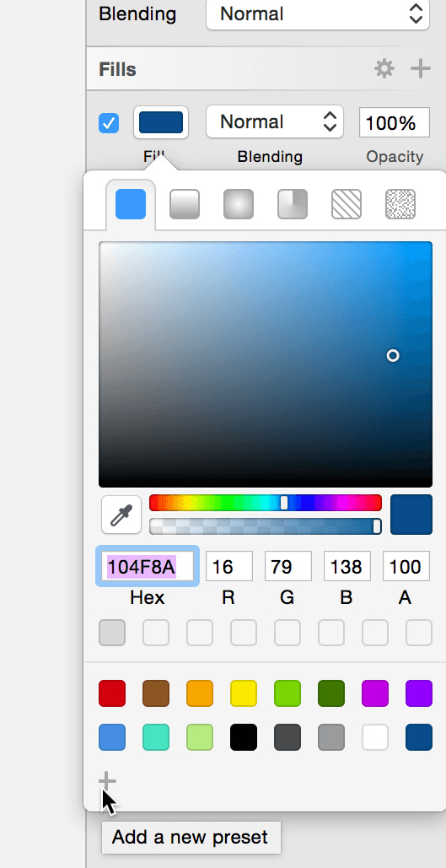This screenshot has height=868, width=446.
Task: Click the fill color well button
Action: point(161,122)
